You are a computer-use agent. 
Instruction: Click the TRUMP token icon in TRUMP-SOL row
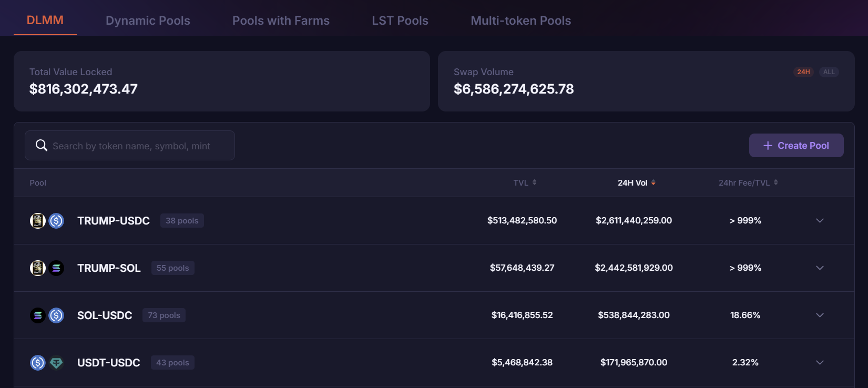pyautogui.click(x=37, y=268)
